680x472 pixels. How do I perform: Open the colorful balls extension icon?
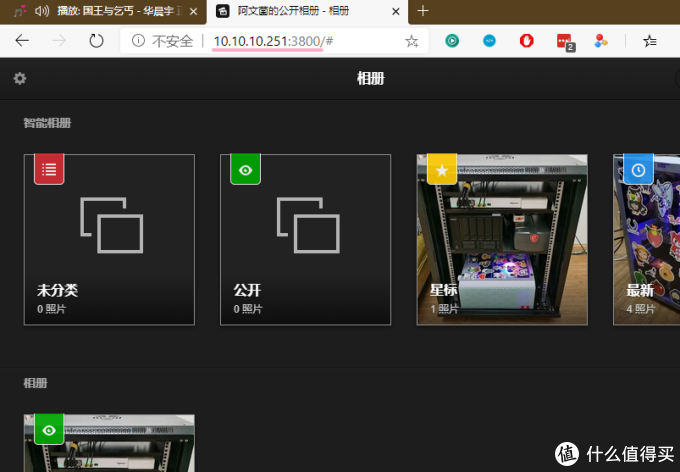point(601,41)
